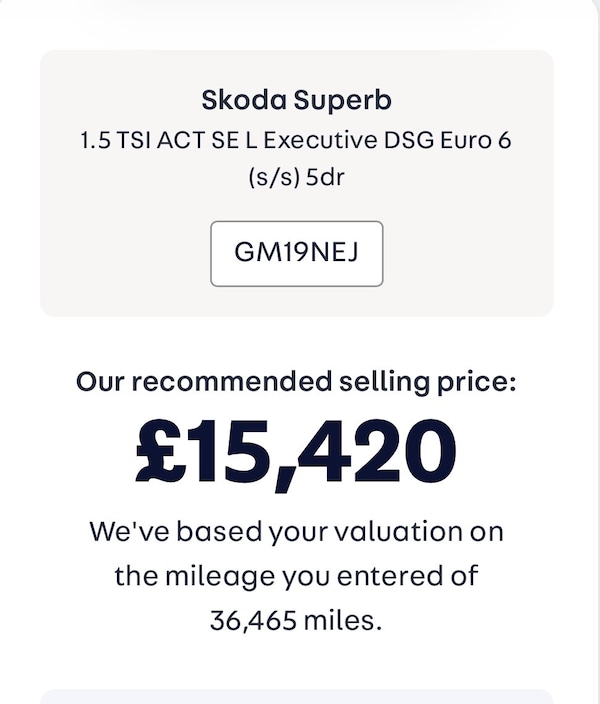Click the "36,465 miles." mileage text
This screenshot has width=600, height=704.
(x=296, y=620)
